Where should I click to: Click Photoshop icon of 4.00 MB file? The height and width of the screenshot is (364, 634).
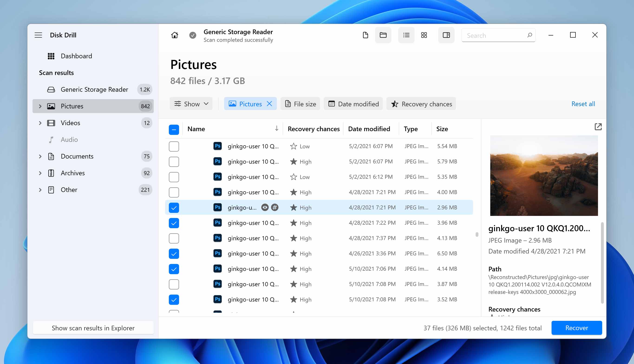(x=217, y=192)
